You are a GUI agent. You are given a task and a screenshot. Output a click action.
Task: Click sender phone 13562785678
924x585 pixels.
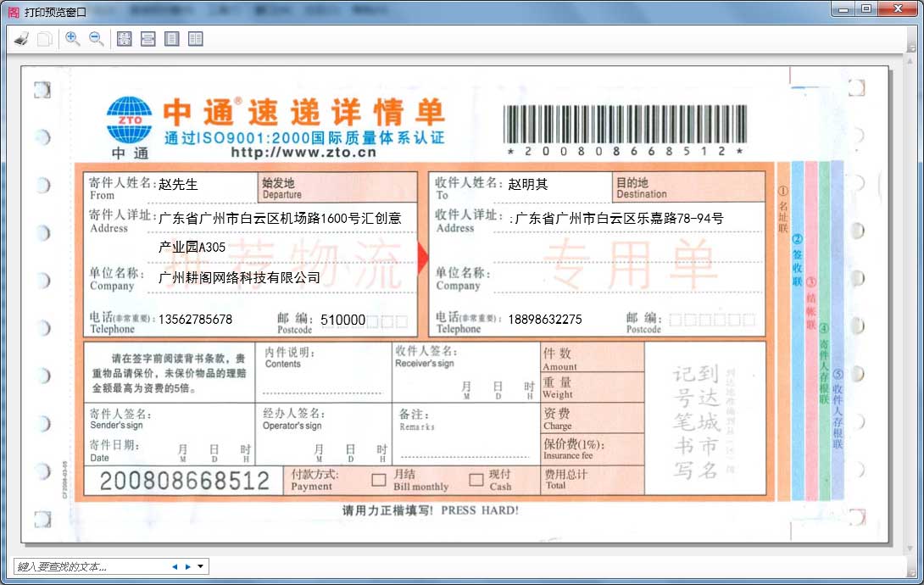196,320
